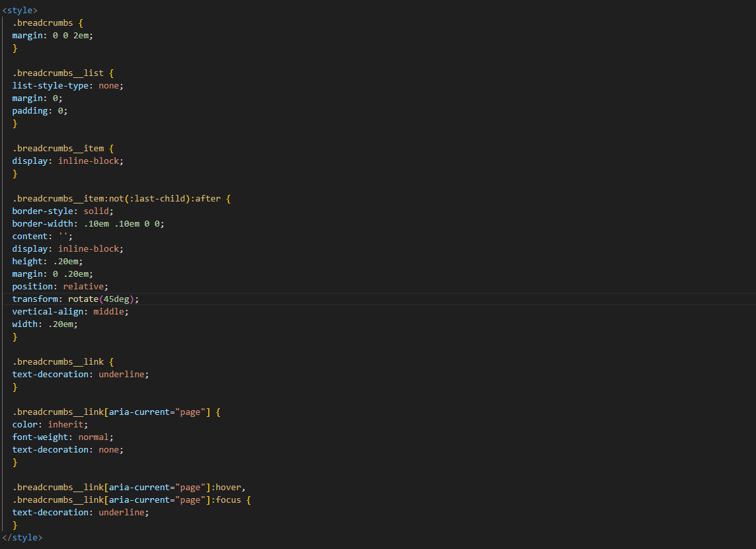
Task: Click the content property's empty string
Action: [65, 236]
